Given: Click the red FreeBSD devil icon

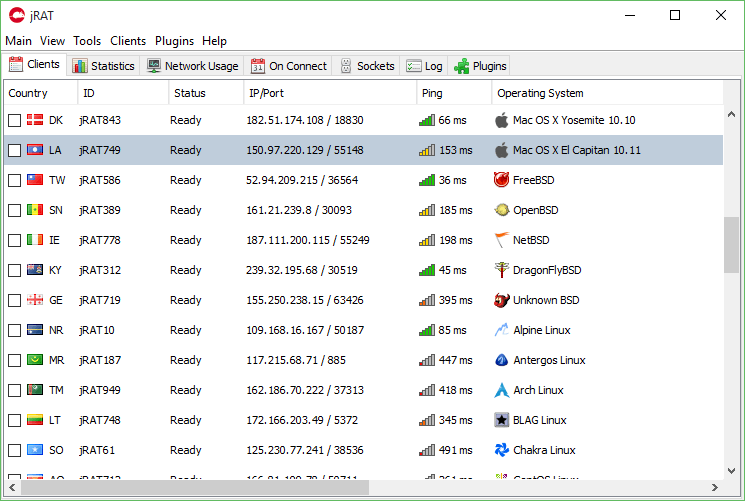Looking at the screenshot, I should [x=502, y=180].
